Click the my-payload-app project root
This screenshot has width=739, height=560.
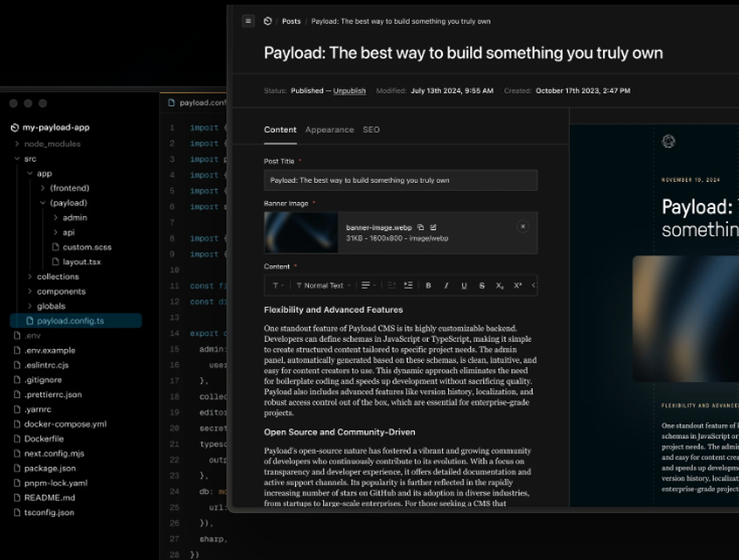click(x=50, y=128)
